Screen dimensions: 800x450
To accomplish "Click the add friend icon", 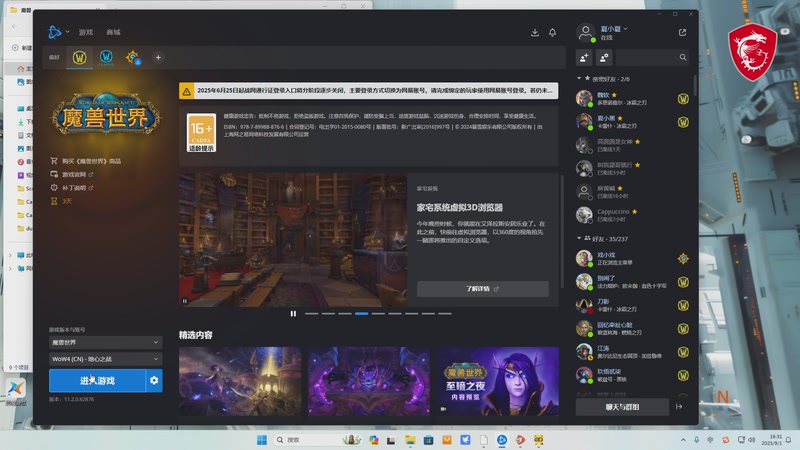I will click(x=584, y=58).
